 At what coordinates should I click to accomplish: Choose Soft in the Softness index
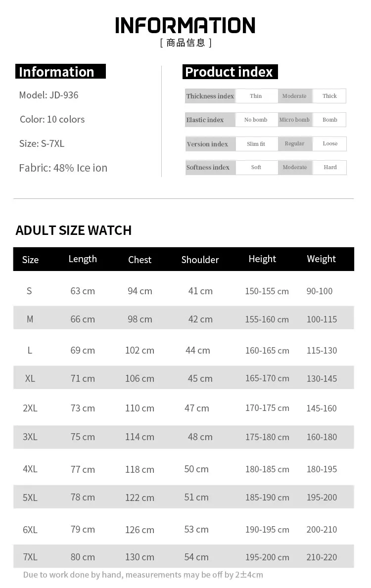256,167
